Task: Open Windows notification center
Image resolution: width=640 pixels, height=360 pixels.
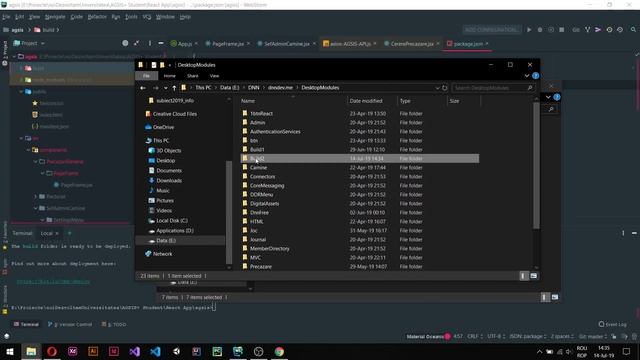Action: [627, 351]
